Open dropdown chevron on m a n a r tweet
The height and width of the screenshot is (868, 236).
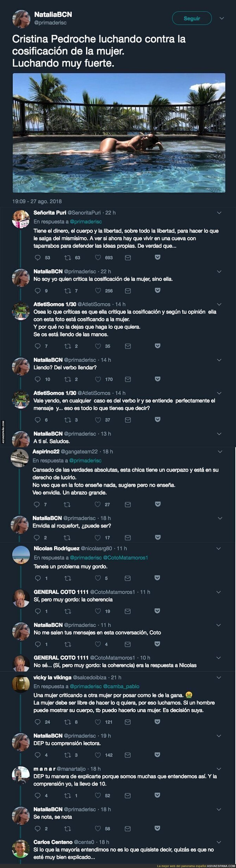[219, 769]
